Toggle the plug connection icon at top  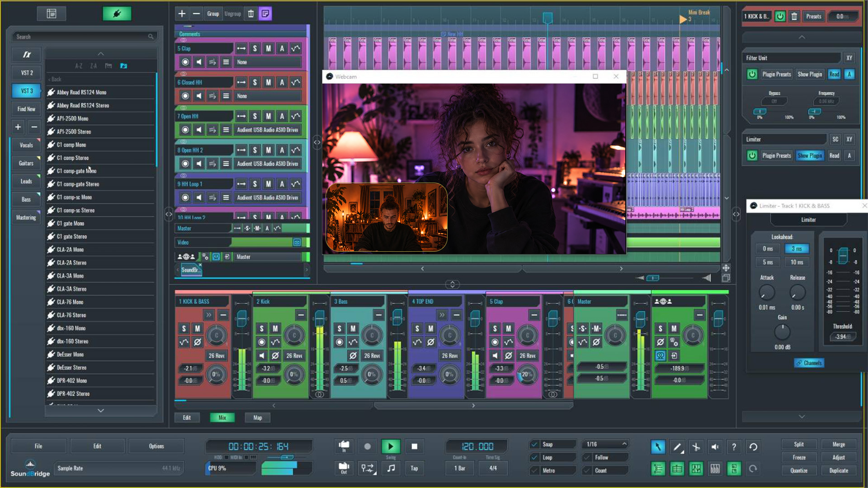tap(117, 14)
